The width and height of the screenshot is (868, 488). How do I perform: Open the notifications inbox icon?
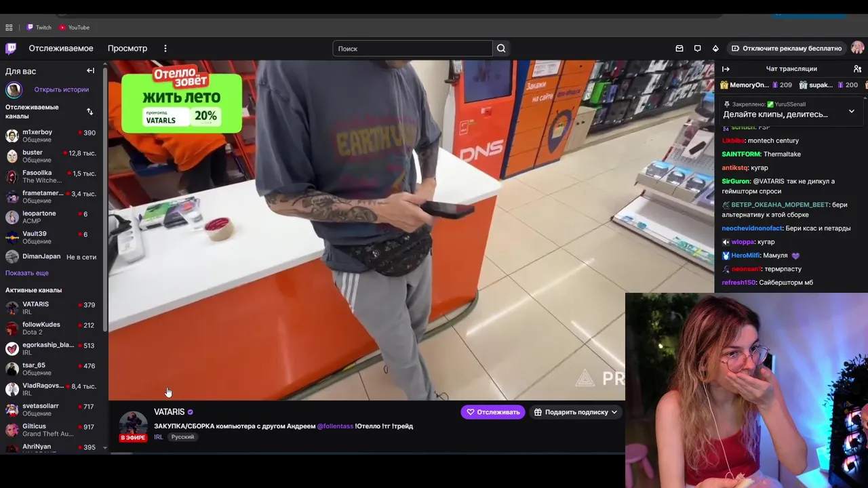(x=679, y=49)
